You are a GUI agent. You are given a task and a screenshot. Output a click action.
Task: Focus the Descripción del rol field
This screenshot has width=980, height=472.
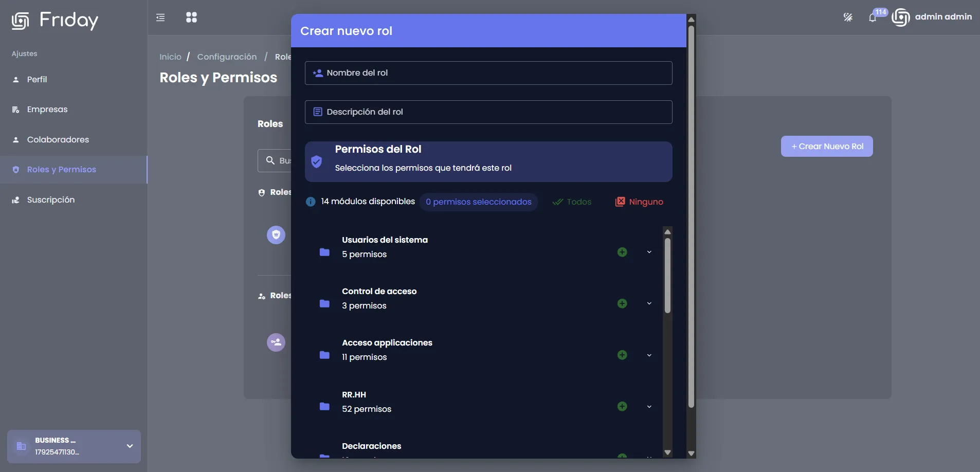(488, 112)
